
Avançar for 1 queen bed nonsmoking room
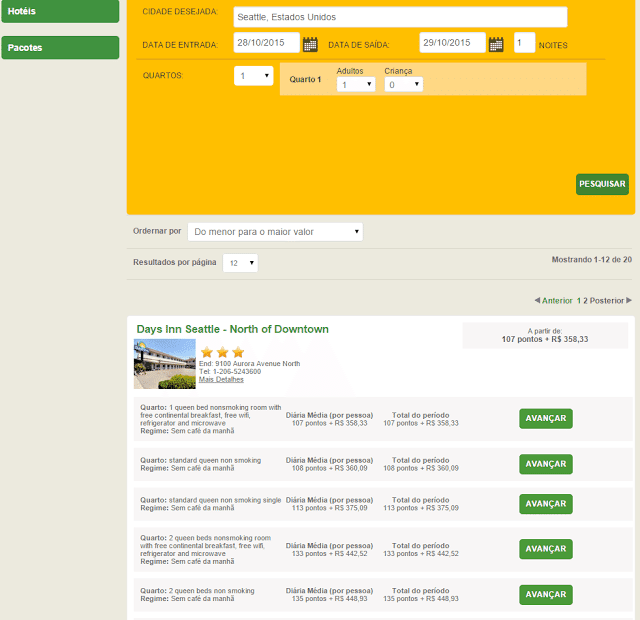546,418
